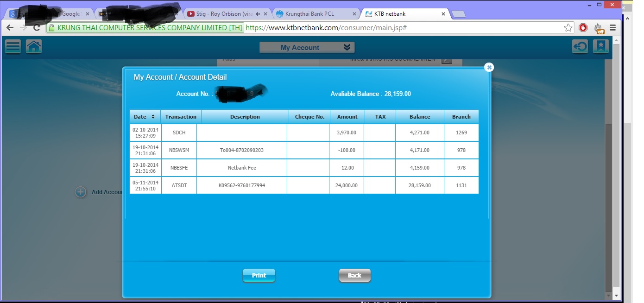Viewport: 644px width, 303px height.
Task: Click the description K09562-9760177994
Action: [x=242, y=185]
